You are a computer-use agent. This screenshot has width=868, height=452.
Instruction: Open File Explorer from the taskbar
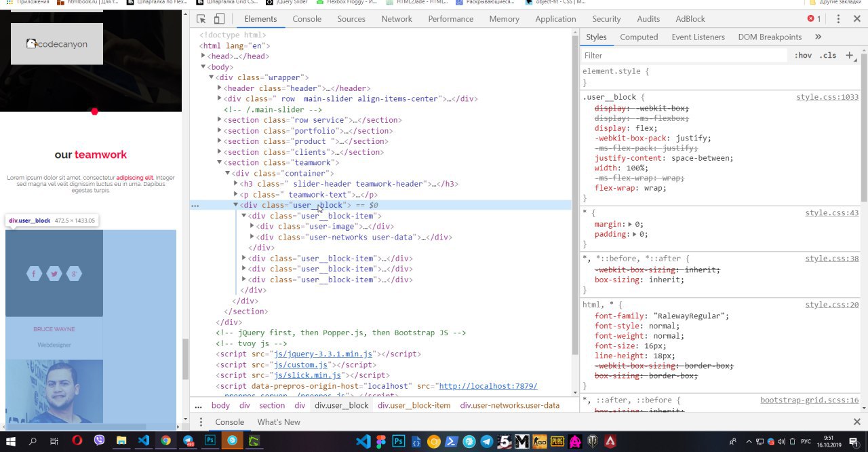pos(121,441)
